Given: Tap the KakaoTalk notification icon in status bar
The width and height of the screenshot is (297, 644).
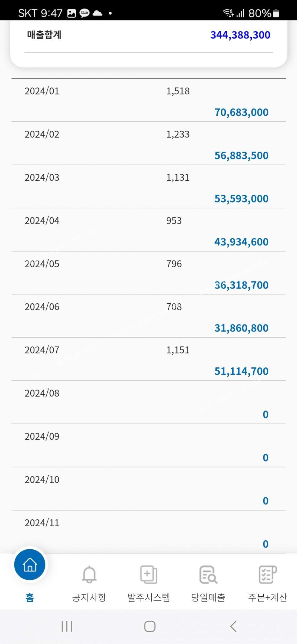Looking at the screenshot, I should click(x=85, y=13).
